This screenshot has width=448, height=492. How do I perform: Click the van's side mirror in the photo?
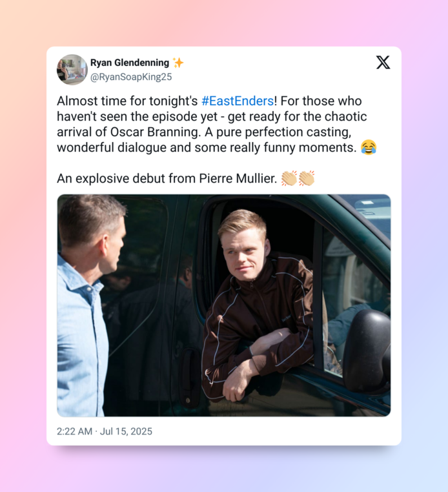(367, 350)
